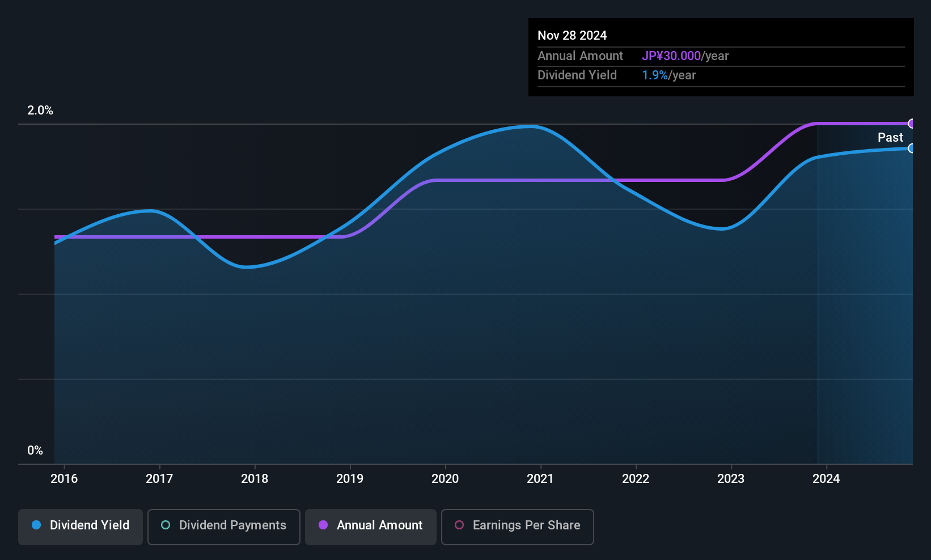Click the 2021 x-axis label
This screenshot has width=931, height=560.
[x=540, y=478]
